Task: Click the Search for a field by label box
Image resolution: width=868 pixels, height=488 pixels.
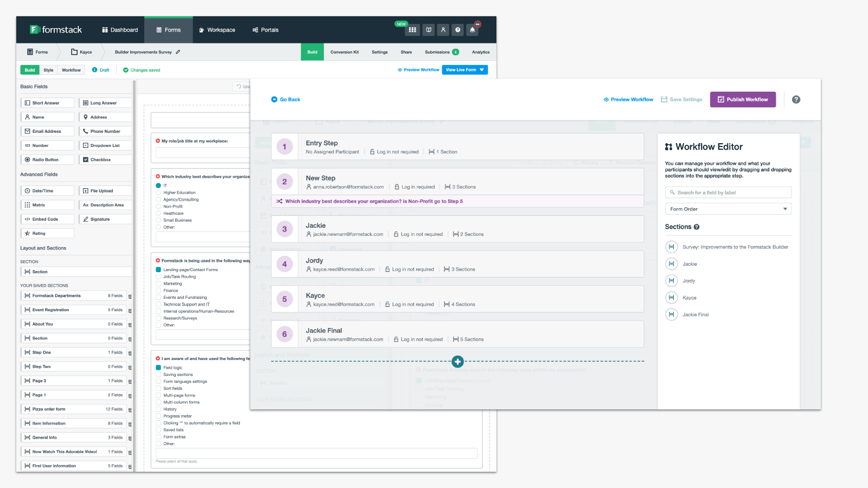Action: click(x=728, y=192)
